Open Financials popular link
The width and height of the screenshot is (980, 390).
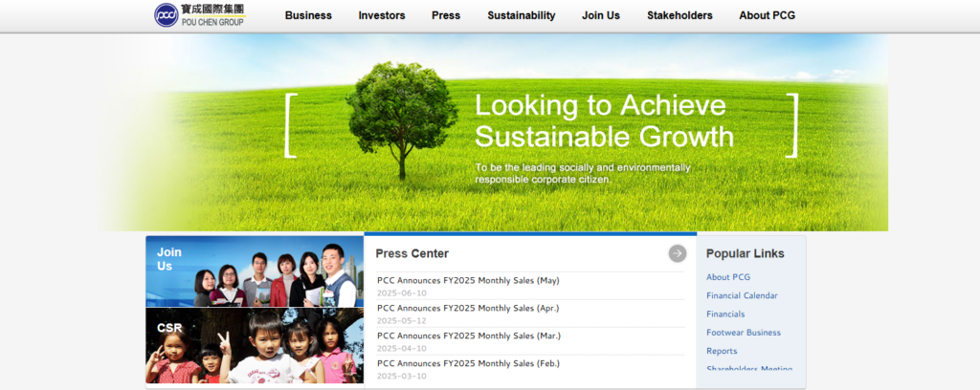click(x=725, y=314)
